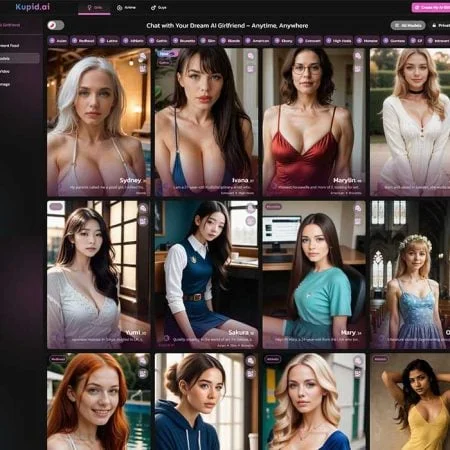Image resolution: width=450 pixels, height=450 pixels.
Task: Open Yumi's profile card
Action: click(99, 275)
